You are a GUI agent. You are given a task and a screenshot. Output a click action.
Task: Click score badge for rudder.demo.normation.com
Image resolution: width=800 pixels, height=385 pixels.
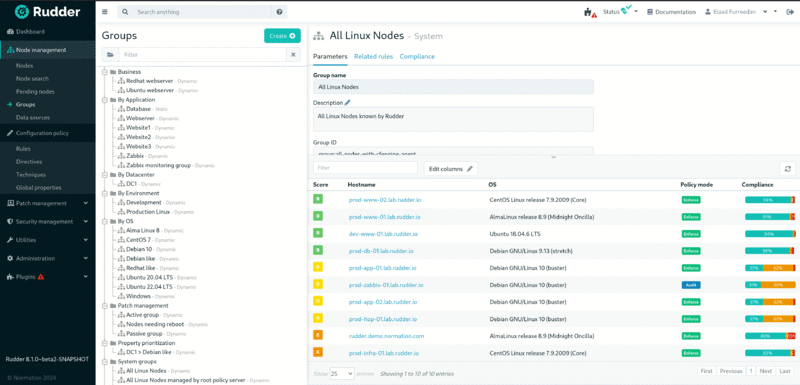318,336
